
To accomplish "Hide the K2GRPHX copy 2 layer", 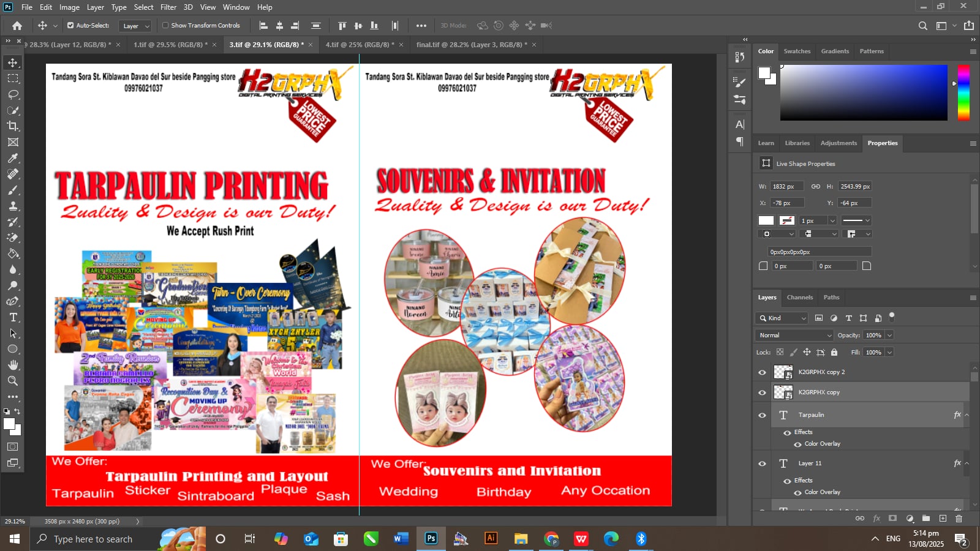I will click(762, 372).
